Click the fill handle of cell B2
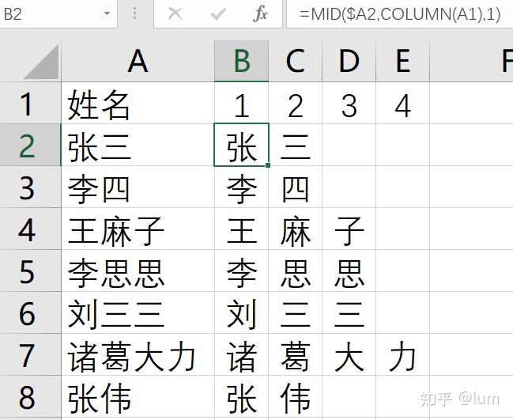Screen dimensions: 513x420 [x=268, y=165]
